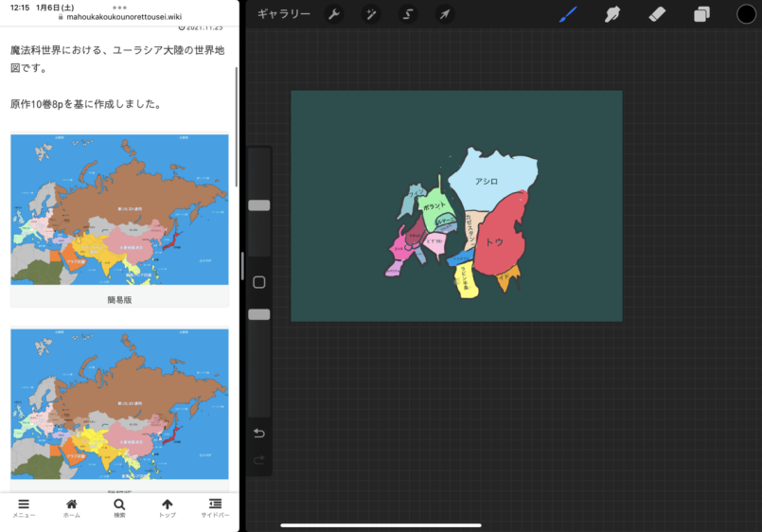
Task: Click the brush opacity slider handle
Action: point(259,314)
